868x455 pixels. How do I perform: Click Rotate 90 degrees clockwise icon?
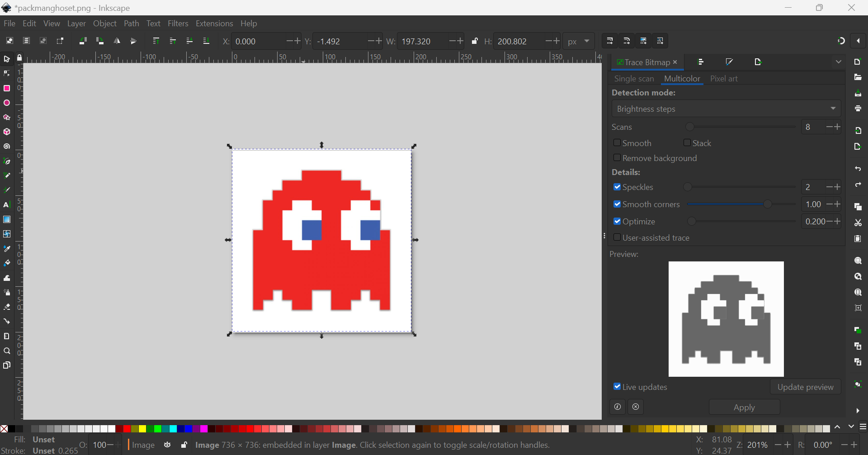100,41
